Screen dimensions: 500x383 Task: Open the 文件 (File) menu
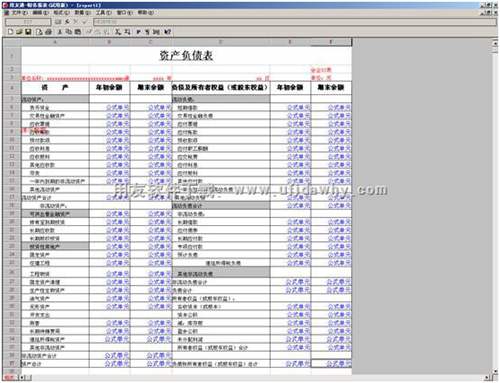[x=19, y=12]
